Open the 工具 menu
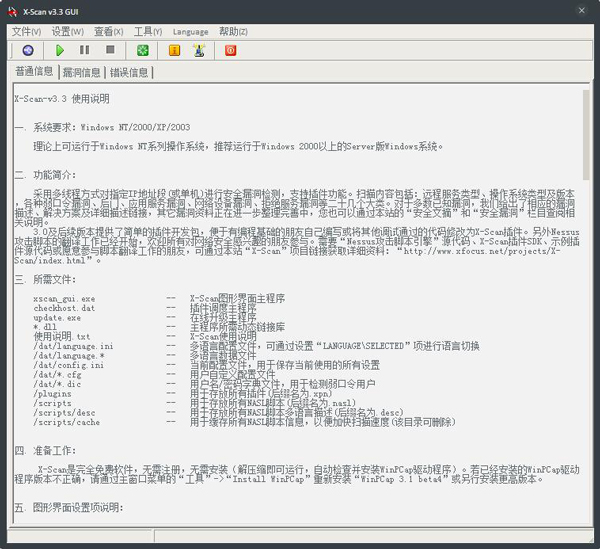This screenshot has height=549, width=600. 148,32
